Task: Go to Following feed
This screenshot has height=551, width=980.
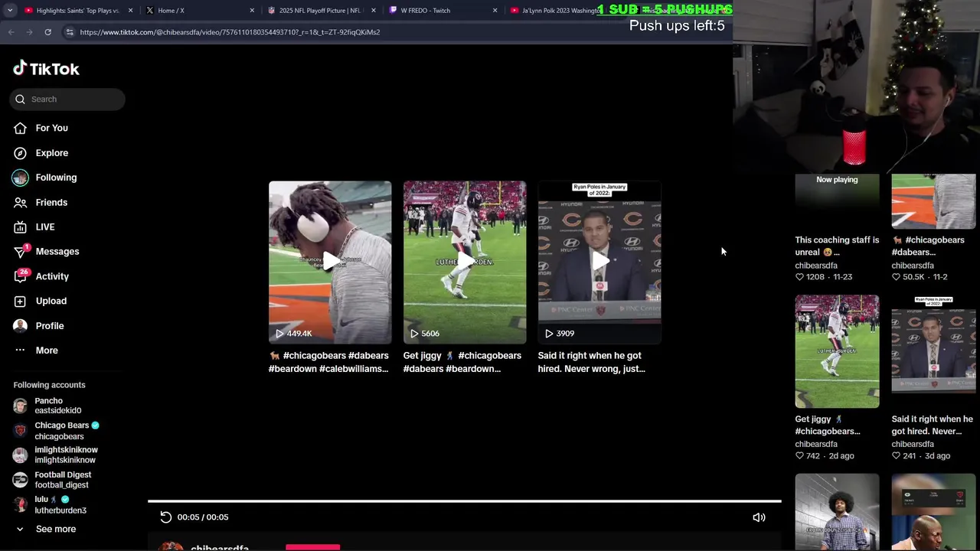Action: point(56,178)
